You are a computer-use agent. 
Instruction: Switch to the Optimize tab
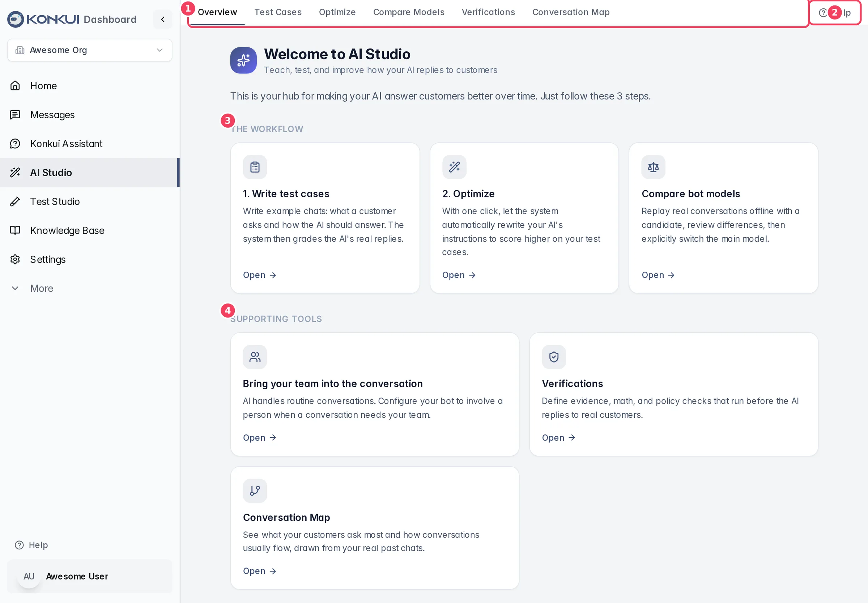[x=337, y=12]
